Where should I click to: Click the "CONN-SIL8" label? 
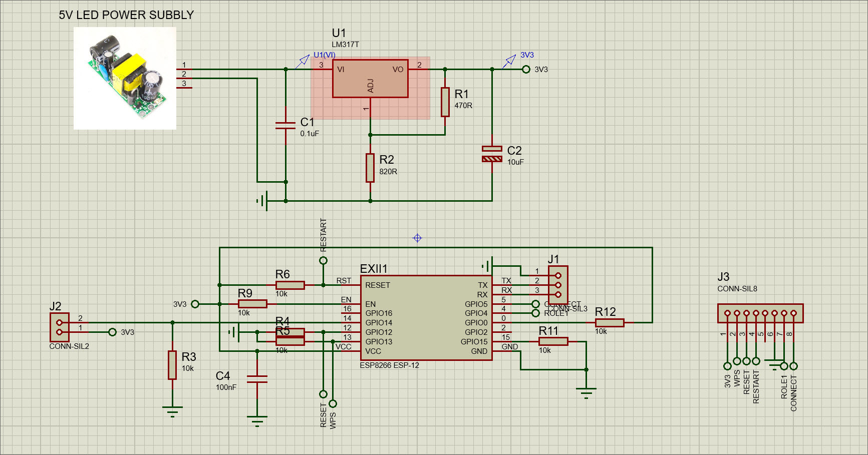tap(737, 289)
